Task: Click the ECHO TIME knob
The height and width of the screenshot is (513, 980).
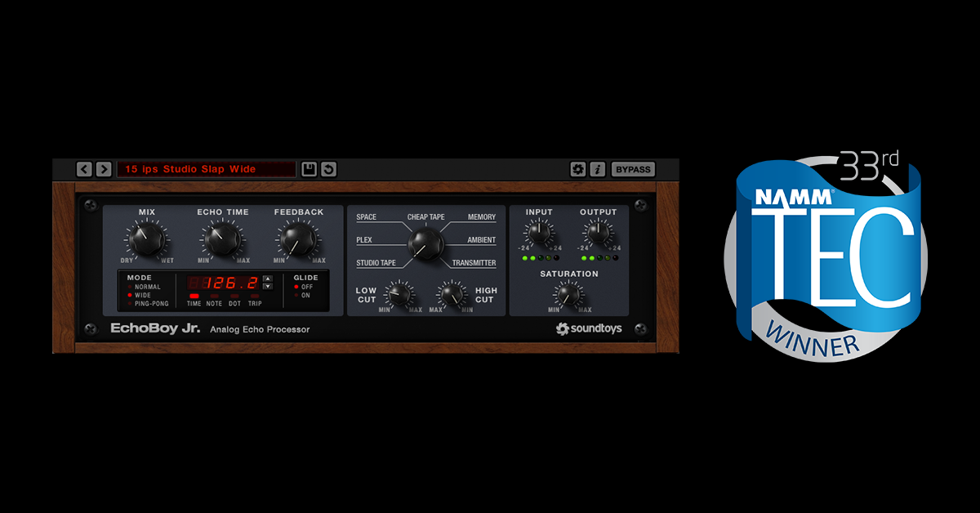Action: pos(222,239)
